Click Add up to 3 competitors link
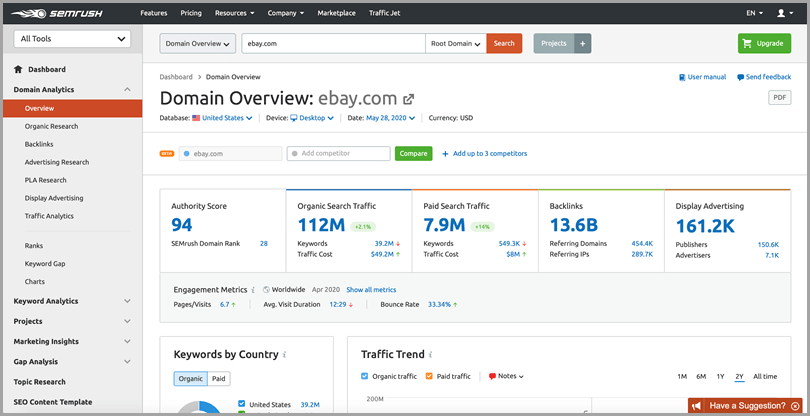This screenshot has width=810, height=416. (485, 153)
